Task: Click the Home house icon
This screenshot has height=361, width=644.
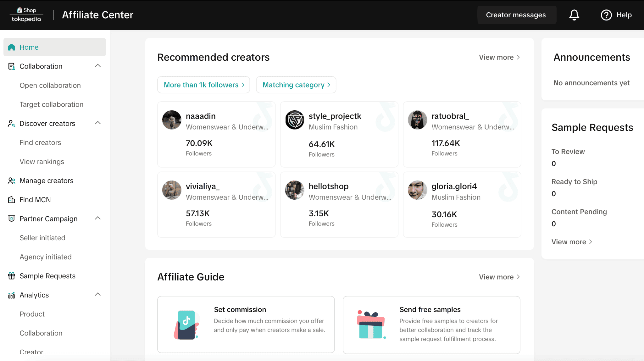Action: point(12,47)
